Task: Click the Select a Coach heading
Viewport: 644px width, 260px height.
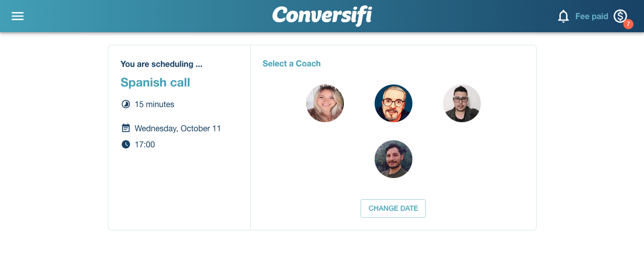Action: 292,63
